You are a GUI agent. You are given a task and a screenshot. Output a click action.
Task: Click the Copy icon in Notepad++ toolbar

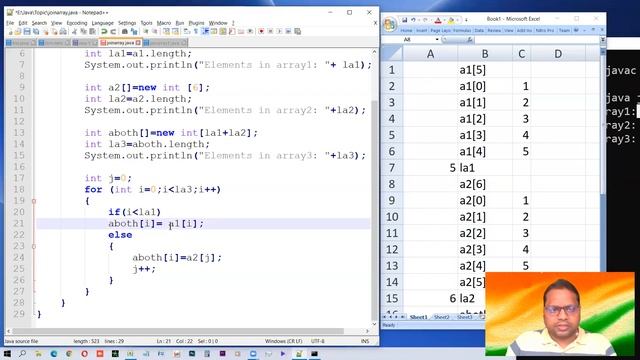point(84,31)
